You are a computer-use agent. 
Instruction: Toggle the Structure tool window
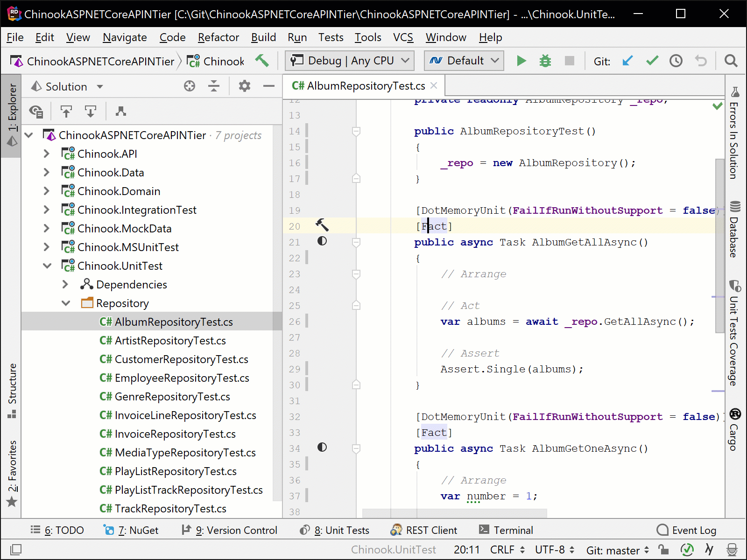[x=12, y=391]
